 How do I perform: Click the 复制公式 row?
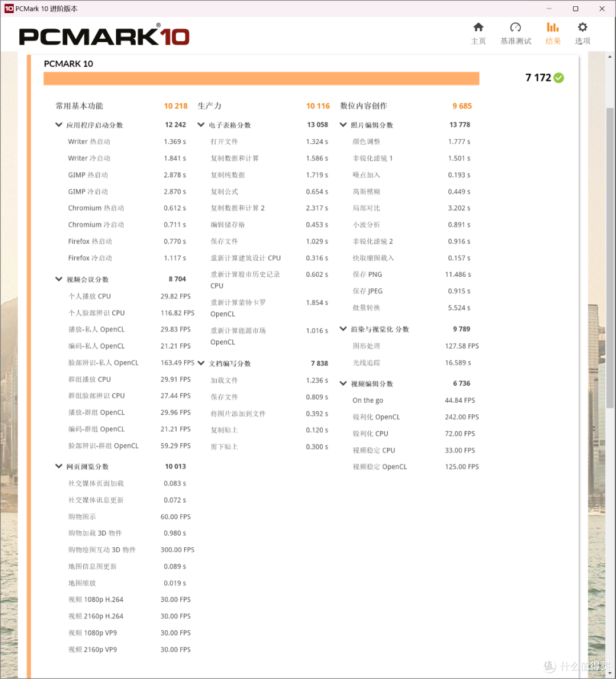[269, 191]
